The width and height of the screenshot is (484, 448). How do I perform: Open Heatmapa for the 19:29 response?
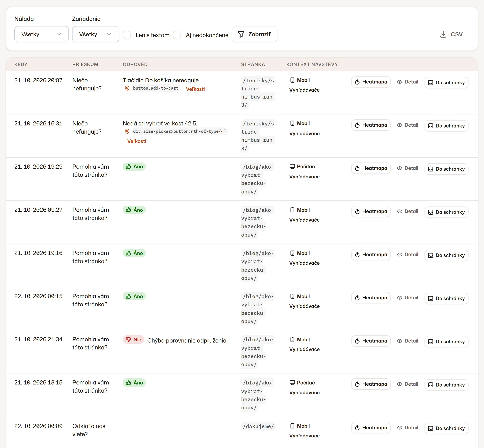pos(371,168)
